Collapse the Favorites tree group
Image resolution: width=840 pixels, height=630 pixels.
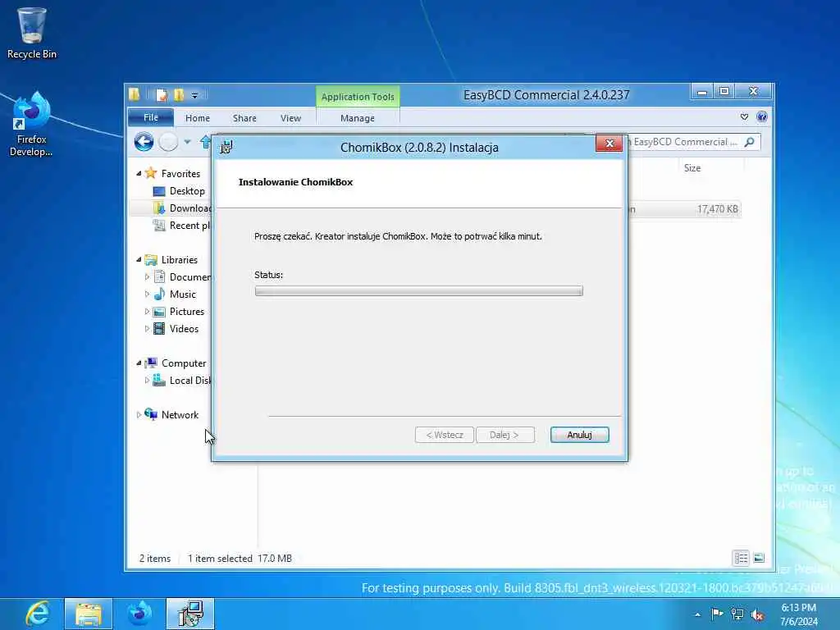click(x=139, y=174)
